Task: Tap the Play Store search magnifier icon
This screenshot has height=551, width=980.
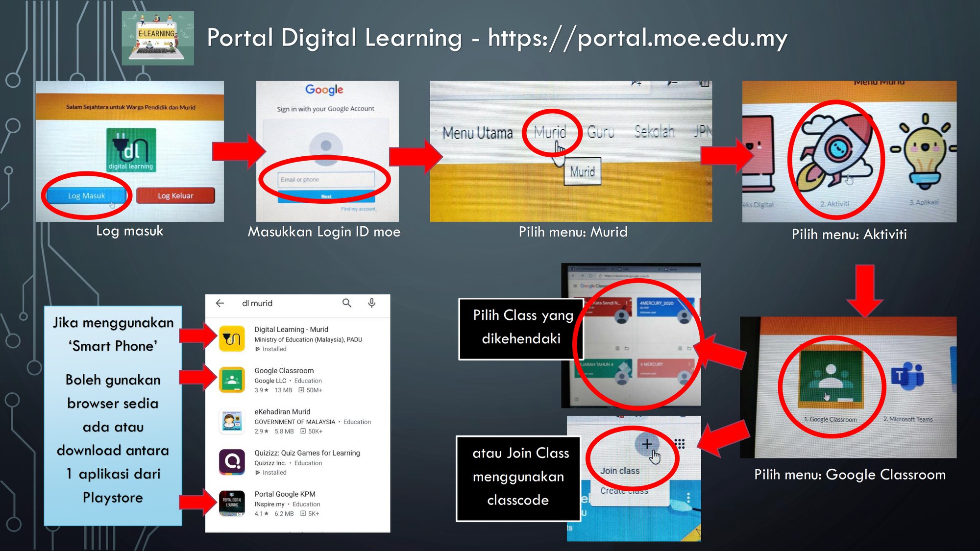Action: [347, 303]
